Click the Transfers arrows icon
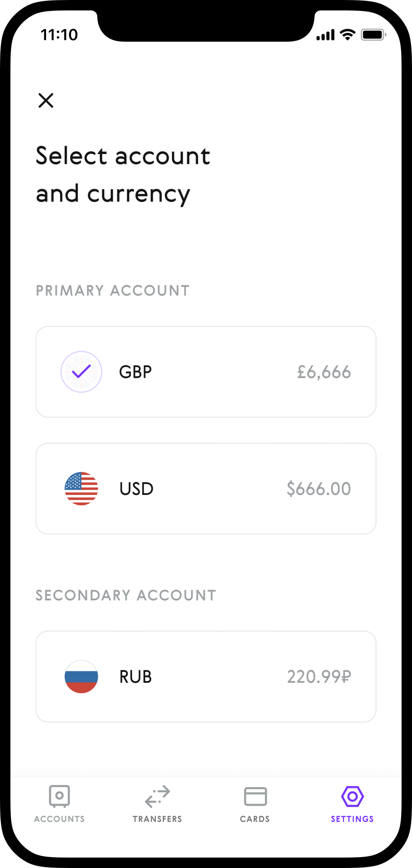 (157, 796)
